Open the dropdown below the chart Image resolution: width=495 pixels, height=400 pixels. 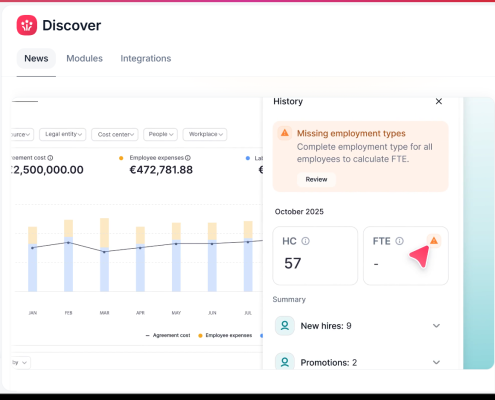pos(21,362)
